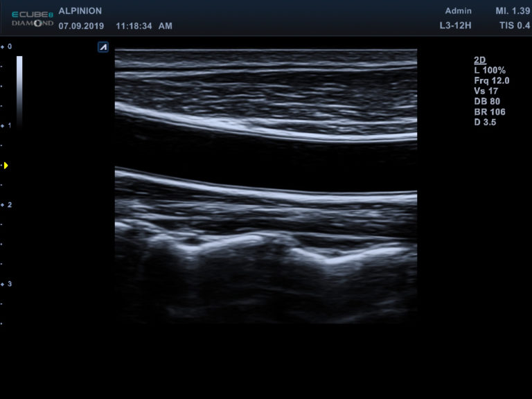Click the L 100% parameter
Viewport: 532px width, 399px height.
coord(489,71)
